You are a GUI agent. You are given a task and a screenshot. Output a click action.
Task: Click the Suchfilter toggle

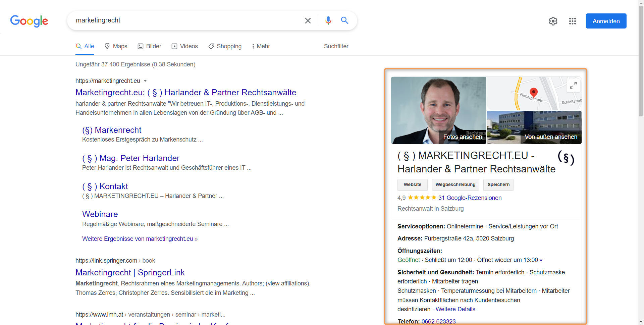[336, 46]
